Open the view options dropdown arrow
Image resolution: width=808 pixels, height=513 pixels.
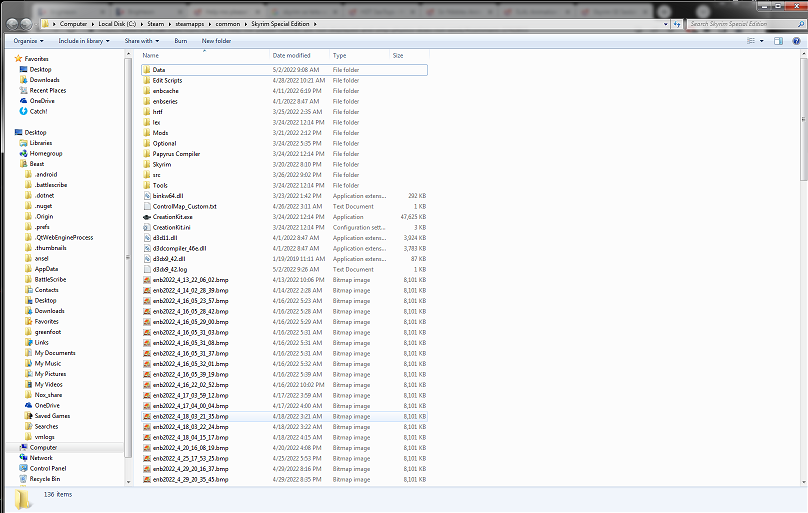click(762, 41)
